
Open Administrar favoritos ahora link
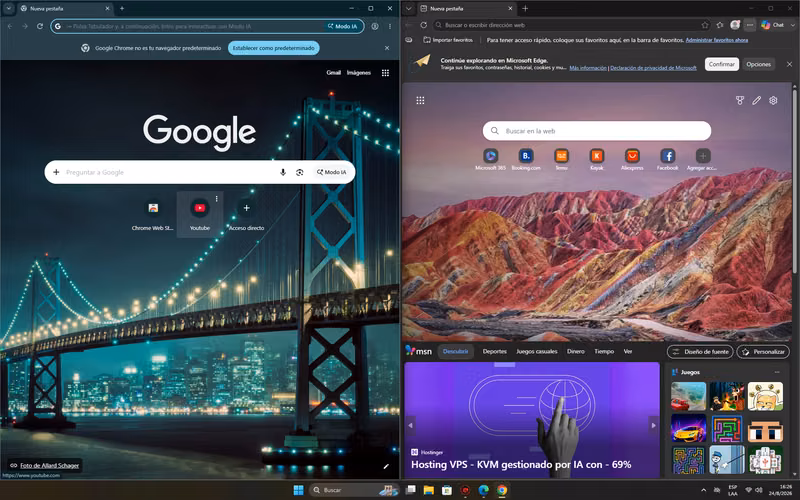pyautogui.click(x=716, y=40)
